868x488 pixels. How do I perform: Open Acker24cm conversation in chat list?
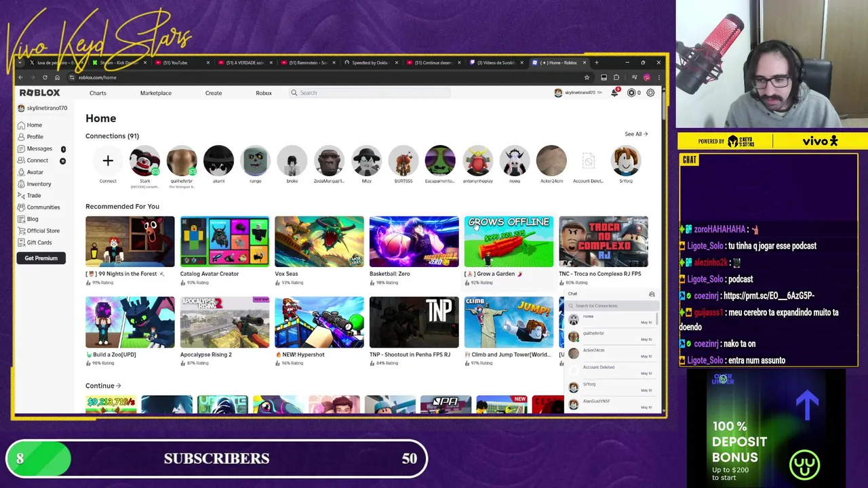pyautogui.click(x=610, y=353)
